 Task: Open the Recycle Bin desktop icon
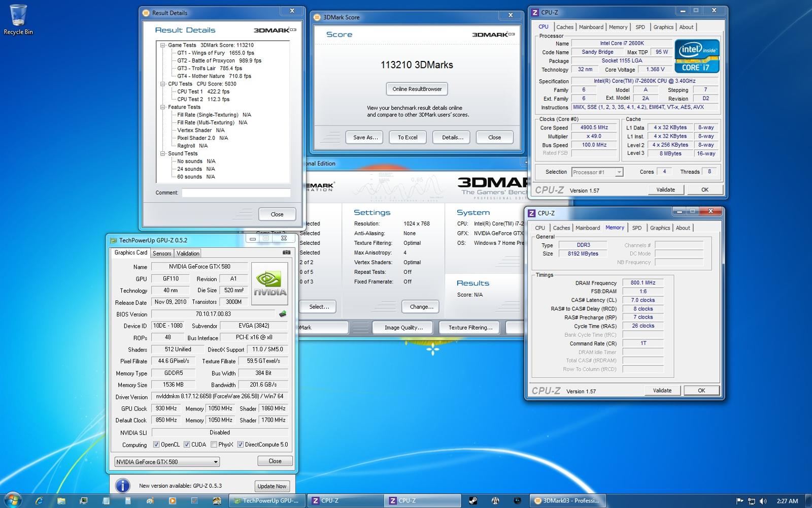pyautogui.click(x=18, y=19)
